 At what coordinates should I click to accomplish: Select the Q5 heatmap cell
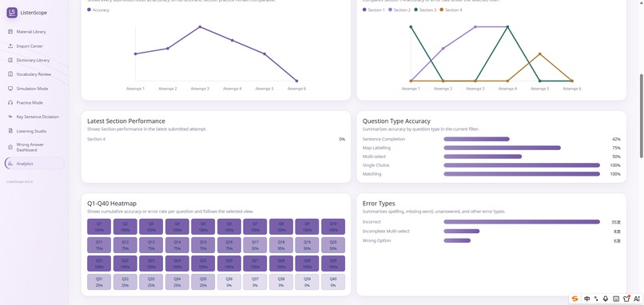(x=203, y=227)
